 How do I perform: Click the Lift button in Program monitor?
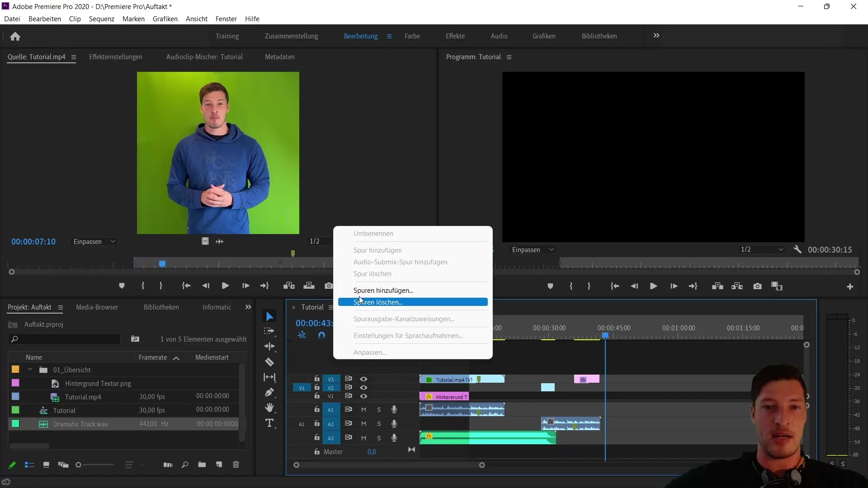pos(717,286)
